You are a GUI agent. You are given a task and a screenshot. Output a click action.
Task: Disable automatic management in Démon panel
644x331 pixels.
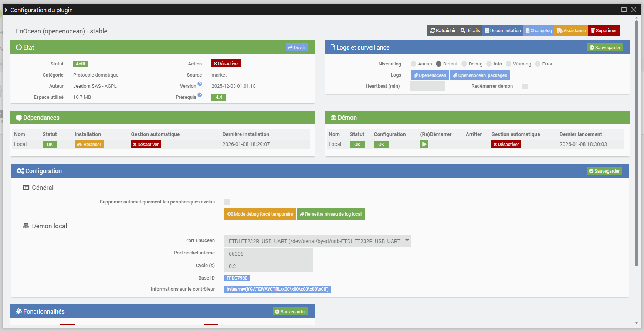(506, 145)
